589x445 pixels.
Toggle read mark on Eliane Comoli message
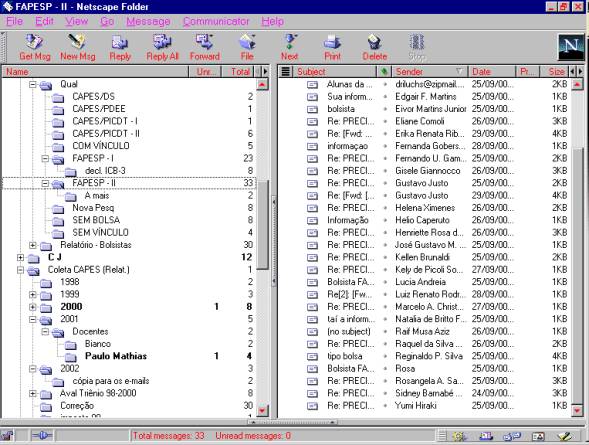click(x=385, y=121)
